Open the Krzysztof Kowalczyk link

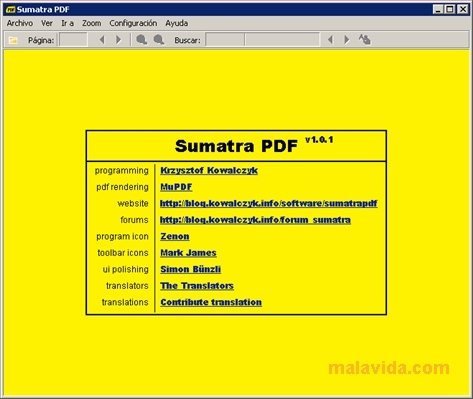coord(209,171)
